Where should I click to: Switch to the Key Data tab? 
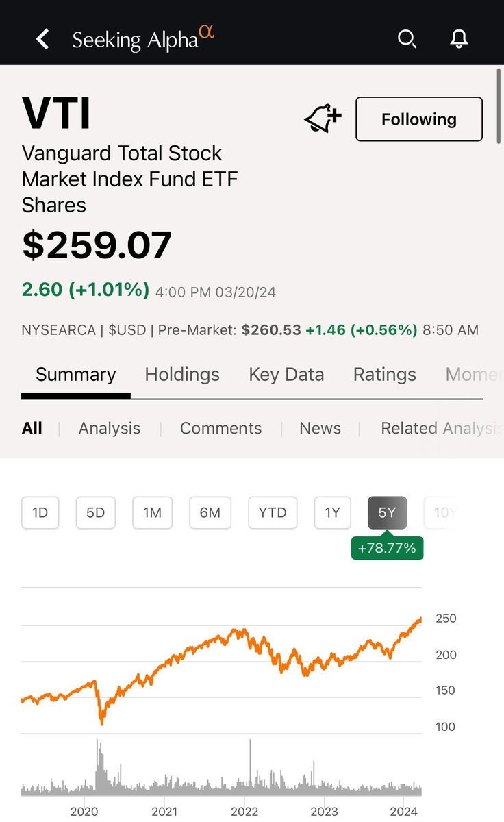286,375
